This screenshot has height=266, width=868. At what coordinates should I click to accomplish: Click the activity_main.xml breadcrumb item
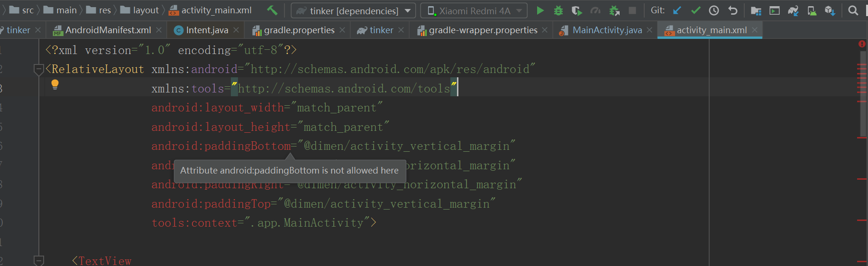tap(210, 10)
